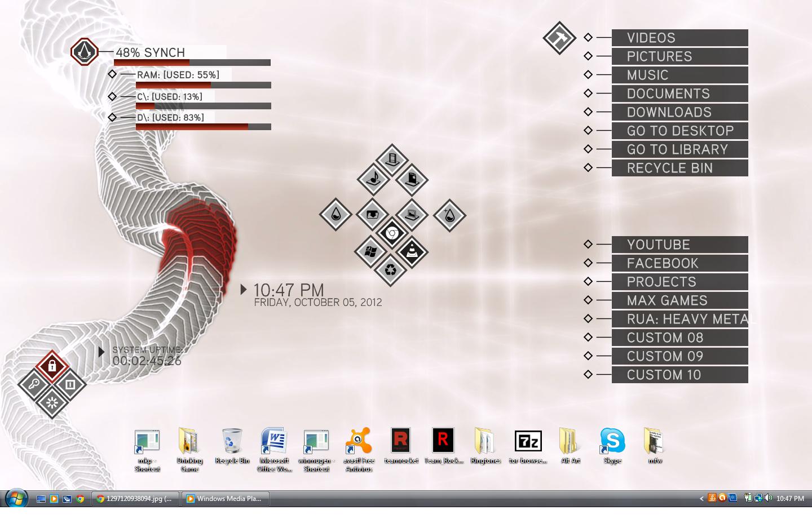Click the water drop icon with plus sign
812x519 pixels.
(449, 215)
